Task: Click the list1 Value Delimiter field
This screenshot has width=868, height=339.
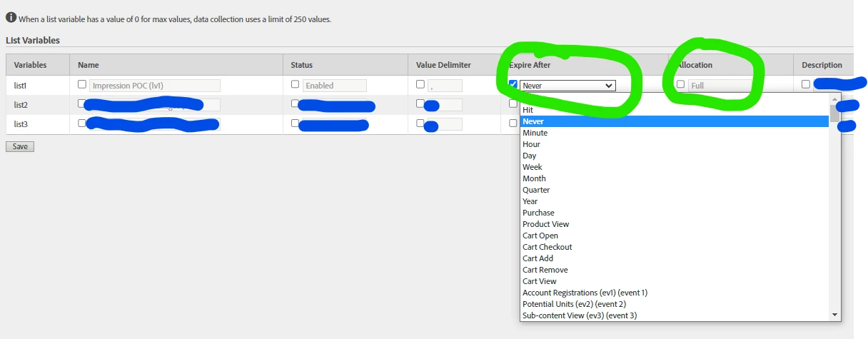Action: [445, 86]
